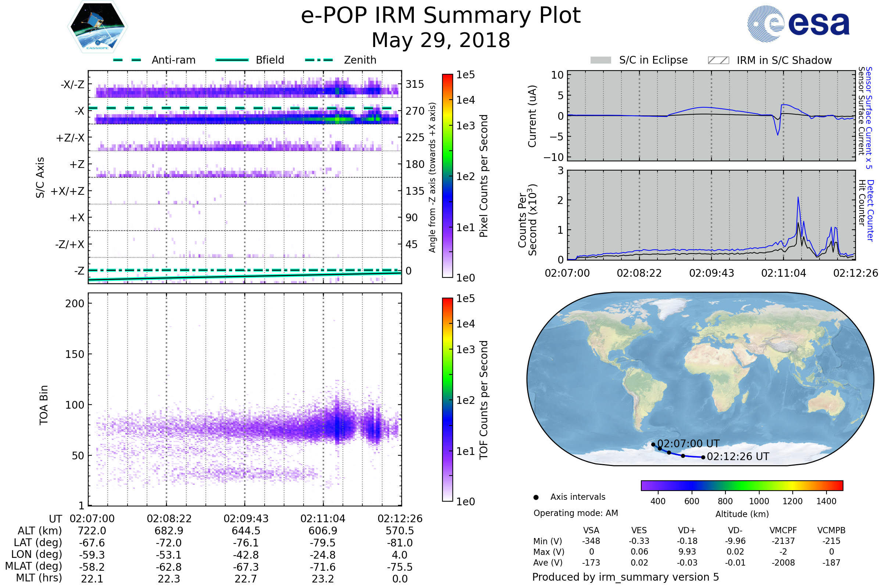Click the Bfield solid legend line

pos(232,60)
